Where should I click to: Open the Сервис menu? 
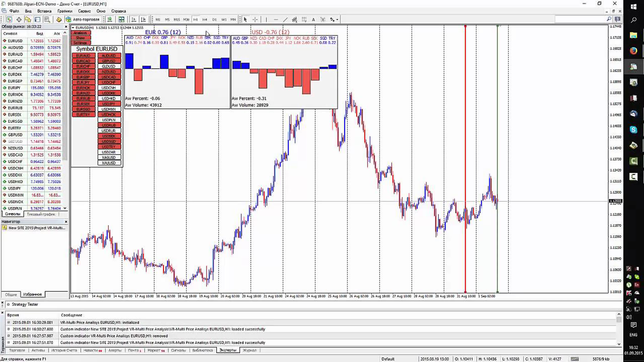84,11
